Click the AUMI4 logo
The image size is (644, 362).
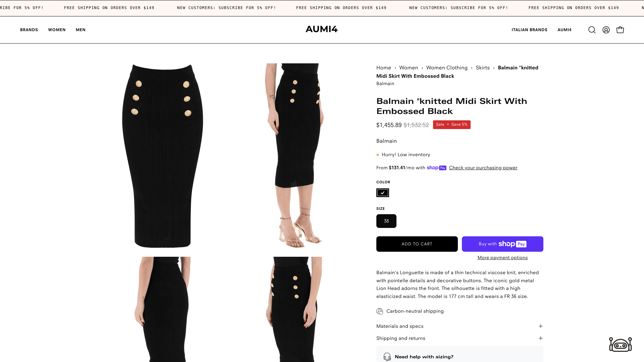click(321, 29)
